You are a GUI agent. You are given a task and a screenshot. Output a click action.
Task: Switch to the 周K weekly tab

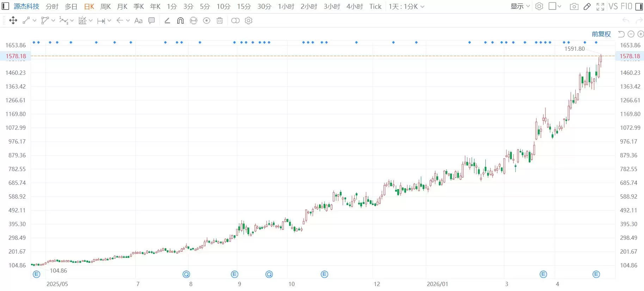(105, 6)
